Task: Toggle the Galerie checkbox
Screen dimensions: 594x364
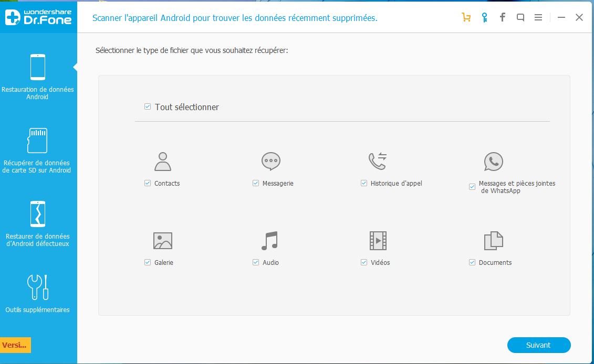Action: point(148,262)
